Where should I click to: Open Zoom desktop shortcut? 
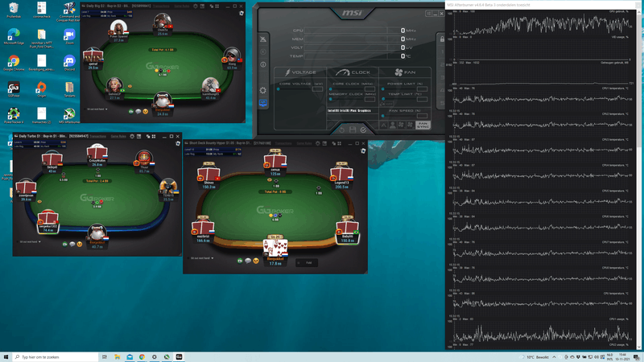pyautogui.click(x=69, y=36)
